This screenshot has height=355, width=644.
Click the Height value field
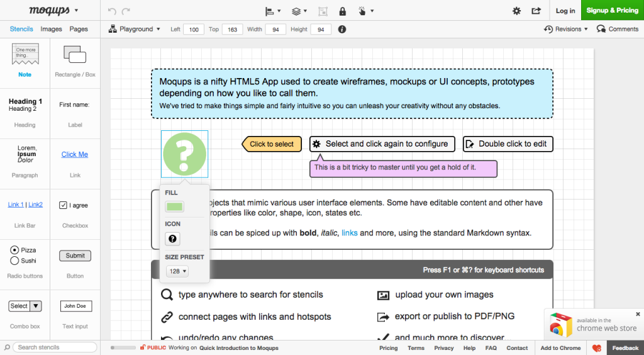321,29
